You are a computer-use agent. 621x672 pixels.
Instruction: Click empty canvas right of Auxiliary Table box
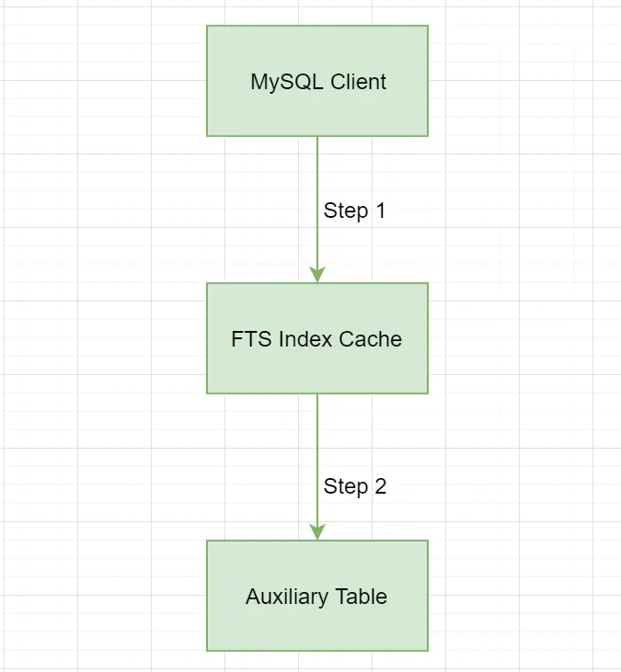click(x=524, y=596)
